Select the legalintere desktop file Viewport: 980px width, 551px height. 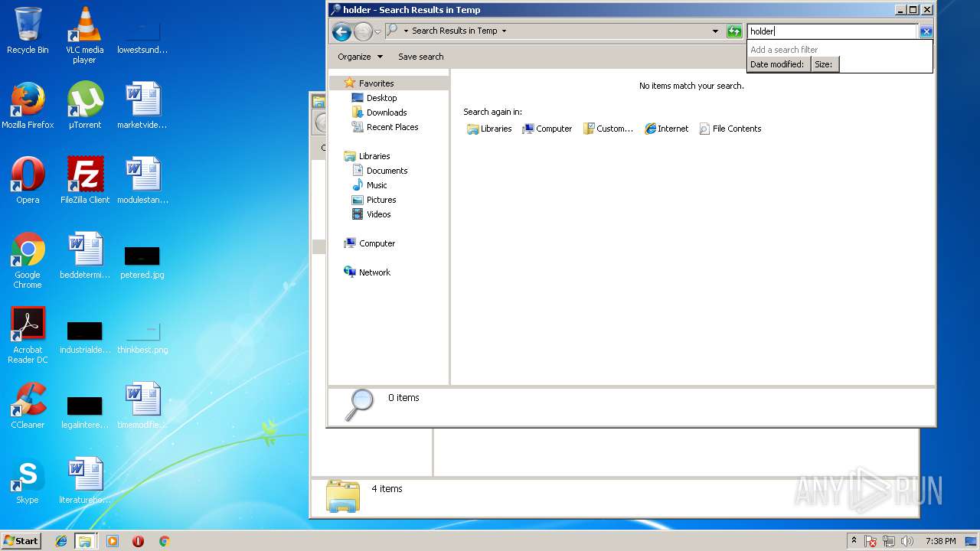point(84,412)
